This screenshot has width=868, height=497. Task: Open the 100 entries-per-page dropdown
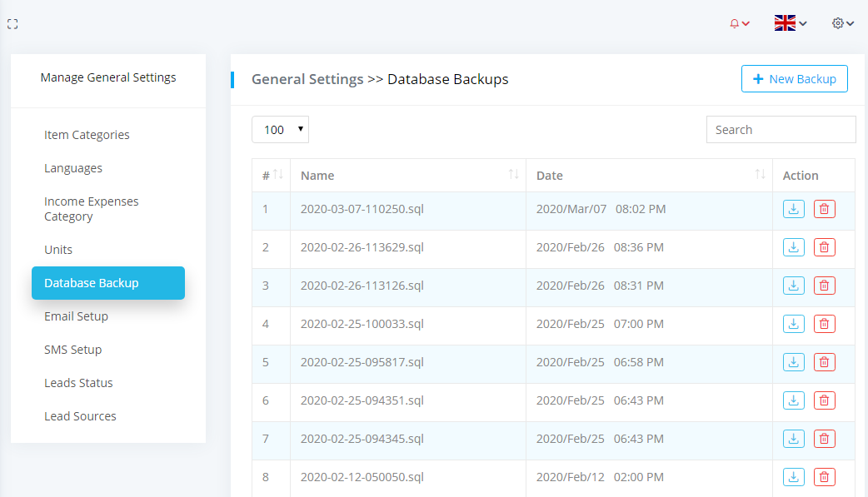(x=280, y=130)
